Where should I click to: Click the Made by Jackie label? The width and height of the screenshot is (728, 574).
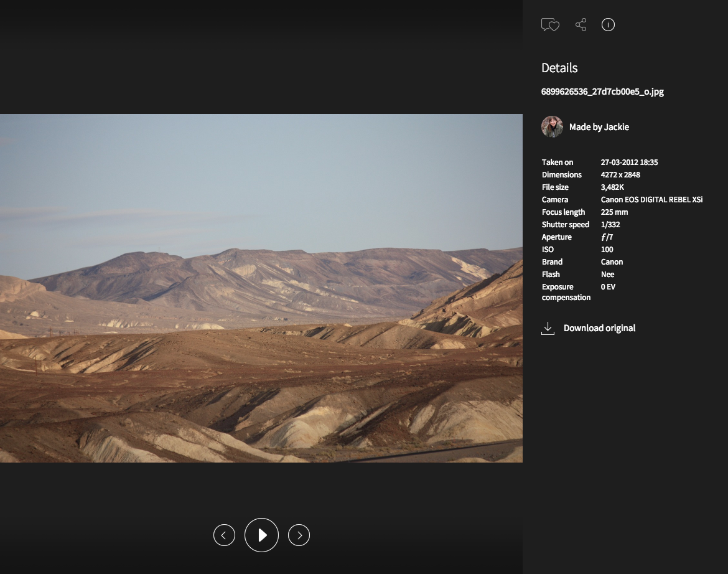click(599, 127)
